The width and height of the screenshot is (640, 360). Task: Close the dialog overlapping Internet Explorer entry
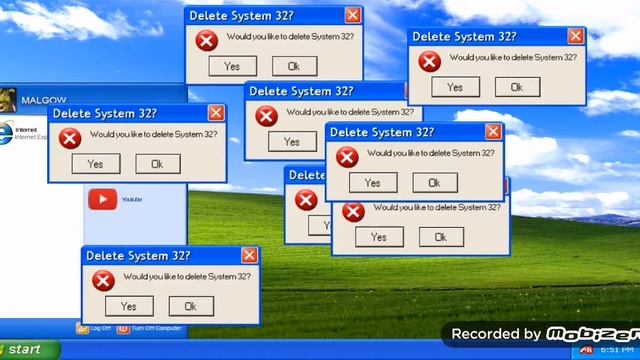(x=216, y=113)
